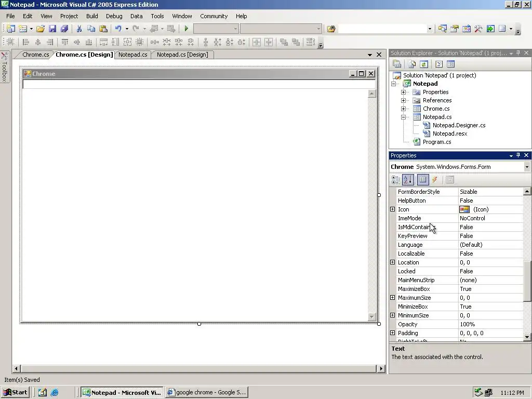Click the Opacity 100% value field
This screenshot has height=399, width=532.
coord(490,324)
